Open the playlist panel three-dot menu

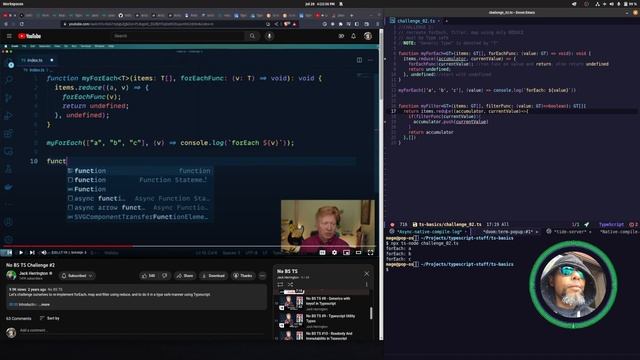[366, 284]
